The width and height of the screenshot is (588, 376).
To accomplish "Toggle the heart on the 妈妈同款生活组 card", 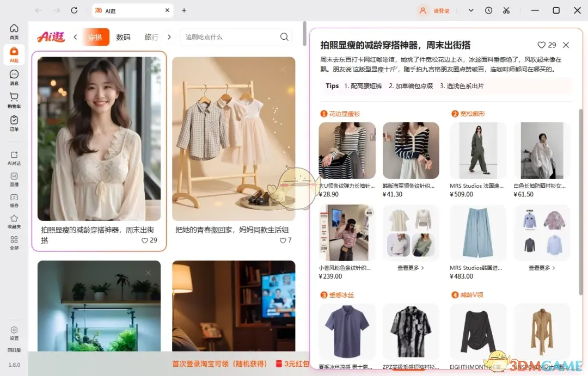I will 283,240.
